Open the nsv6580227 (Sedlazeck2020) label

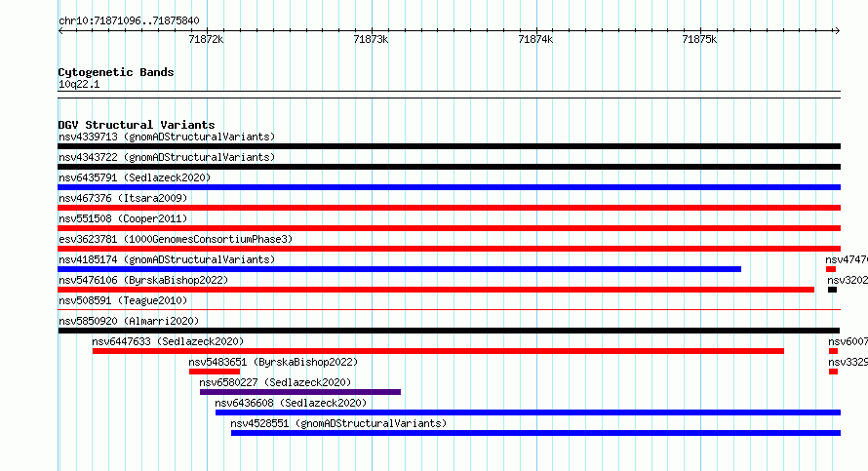(x=275, y=382)
